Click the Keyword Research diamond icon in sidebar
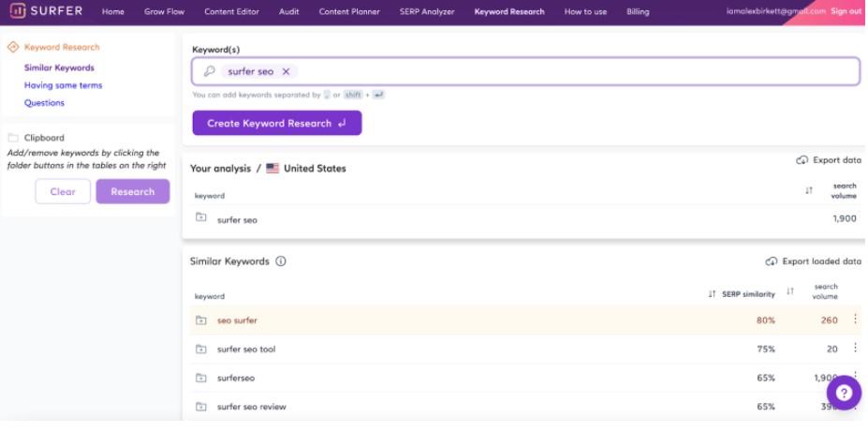 click(13, 47)
